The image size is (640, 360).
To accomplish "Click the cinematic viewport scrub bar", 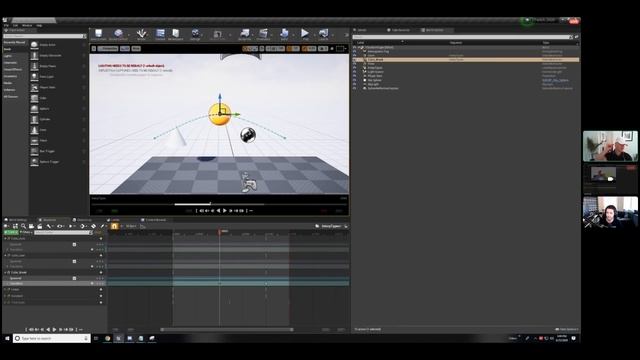I will tap(219, 204).
